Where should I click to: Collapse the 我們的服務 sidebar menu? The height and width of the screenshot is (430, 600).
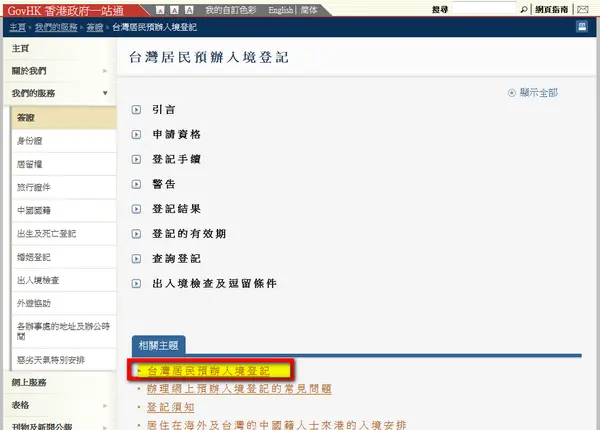point(105,93)
